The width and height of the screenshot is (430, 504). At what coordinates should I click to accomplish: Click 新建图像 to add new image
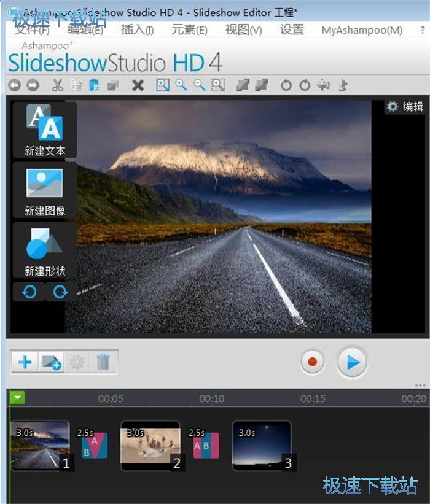[45, 190]
